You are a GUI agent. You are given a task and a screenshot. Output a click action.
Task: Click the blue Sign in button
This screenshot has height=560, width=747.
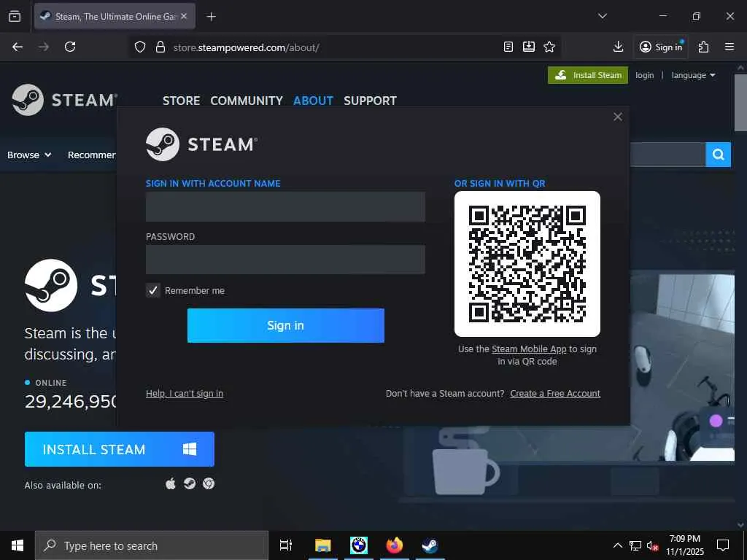(x=285, y=325)
